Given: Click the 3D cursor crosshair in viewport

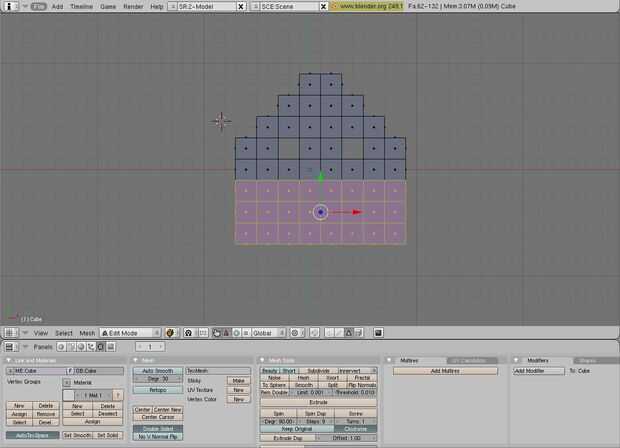Looking at the screenshot, I should [x=221, y=121].
